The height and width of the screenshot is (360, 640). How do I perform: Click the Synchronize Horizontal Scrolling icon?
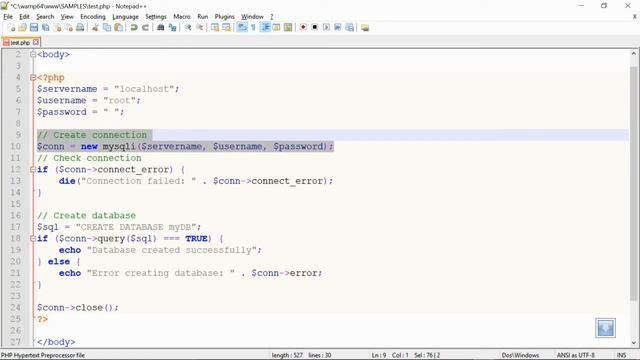pos(226,28)
